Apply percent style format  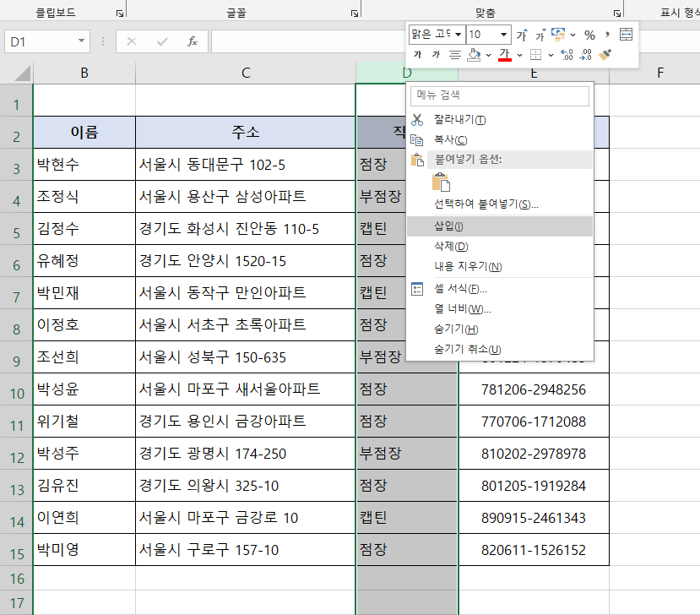click(x=589, y=35)
